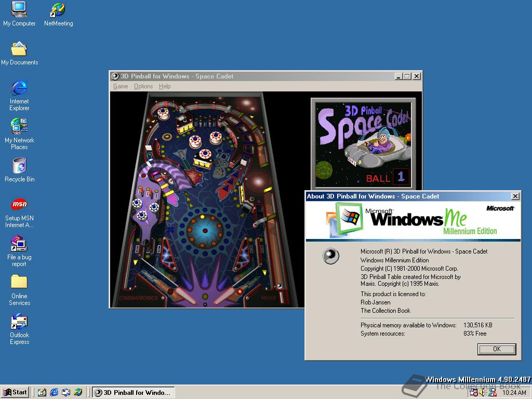The image size is (532, 399).
Task: Open the Help menu in 3D Pinball
Action: [x=165, y=86]
